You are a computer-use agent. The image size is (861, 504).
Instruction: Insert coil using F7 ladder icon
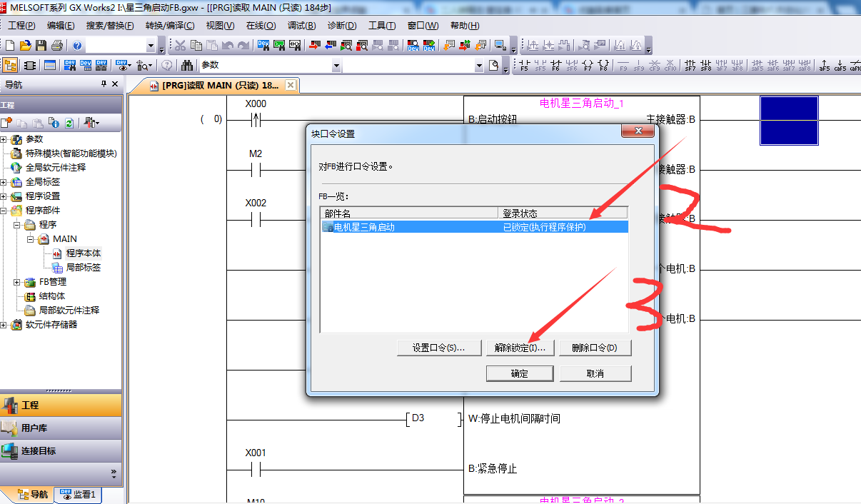[x=588, y=66]
